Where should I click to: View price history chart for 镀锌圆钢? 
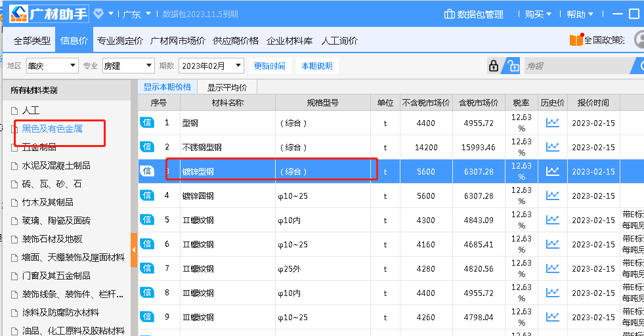point(552,195)
